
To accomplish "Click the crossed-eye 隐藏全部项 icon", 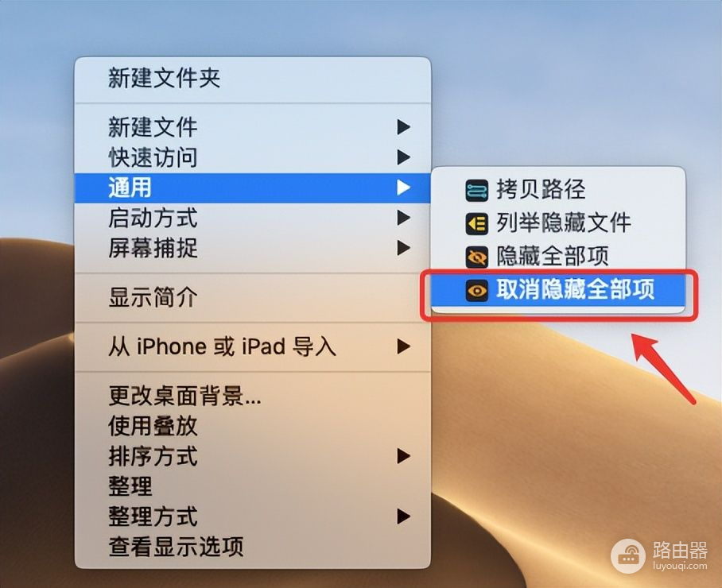I will (x=476, y=257).
